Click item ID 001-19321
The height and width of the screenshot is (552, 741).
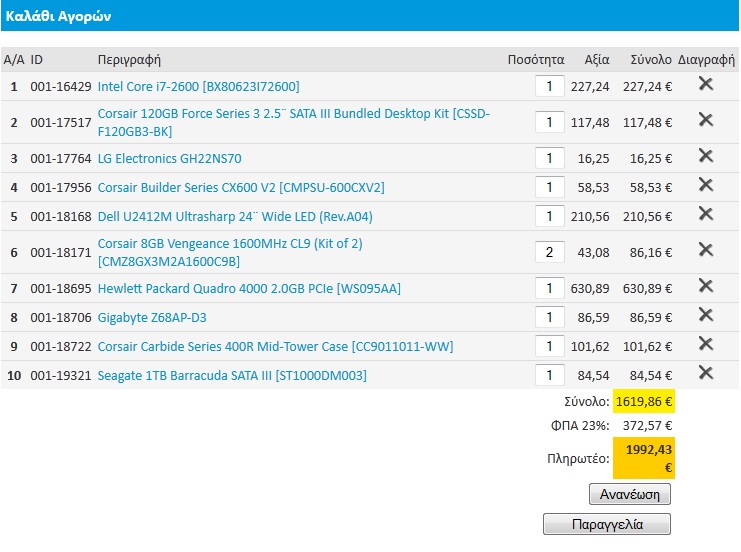[60, 376]
